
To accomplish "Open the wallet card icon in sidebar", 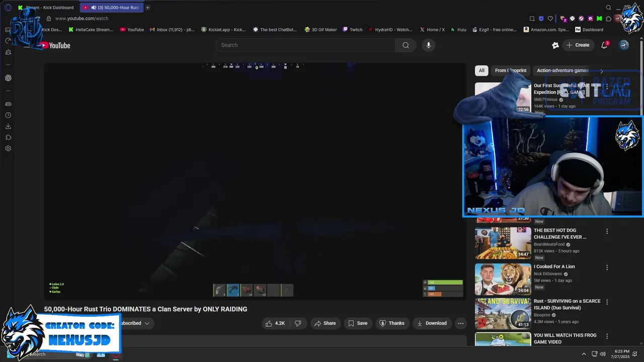I will 8,104.
